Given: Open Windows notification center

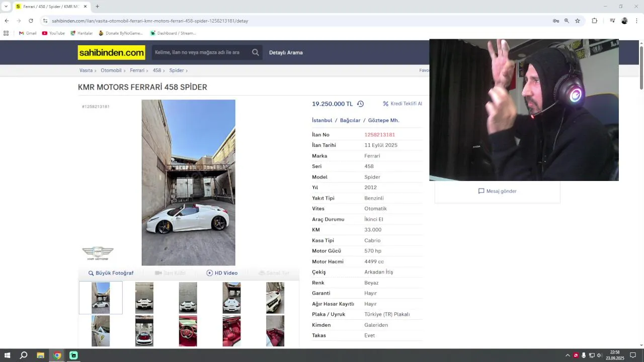Looking at the screenshot, I should click(x=633, y=355).
